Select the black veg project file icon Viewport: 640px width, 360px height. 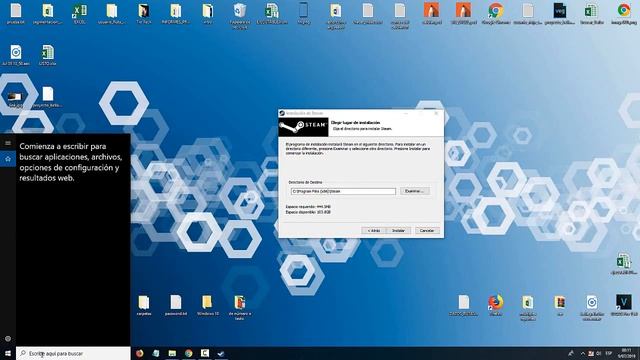click(560, 13)
